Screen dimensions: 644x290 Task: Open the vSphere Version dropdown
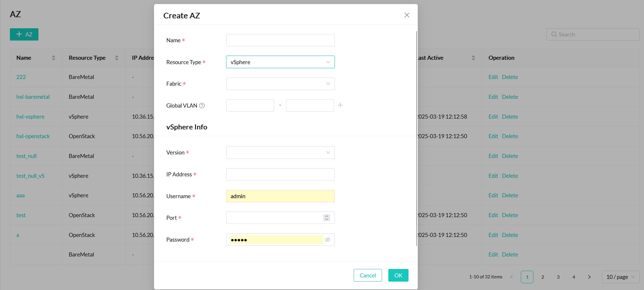click(280, 153)
